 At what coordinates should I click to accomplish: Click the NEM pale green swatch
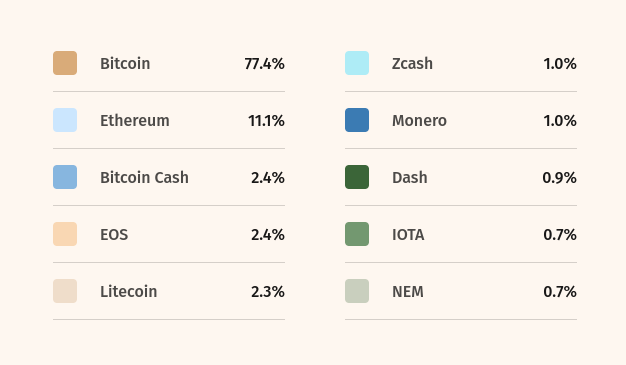(x=357, y=291)
